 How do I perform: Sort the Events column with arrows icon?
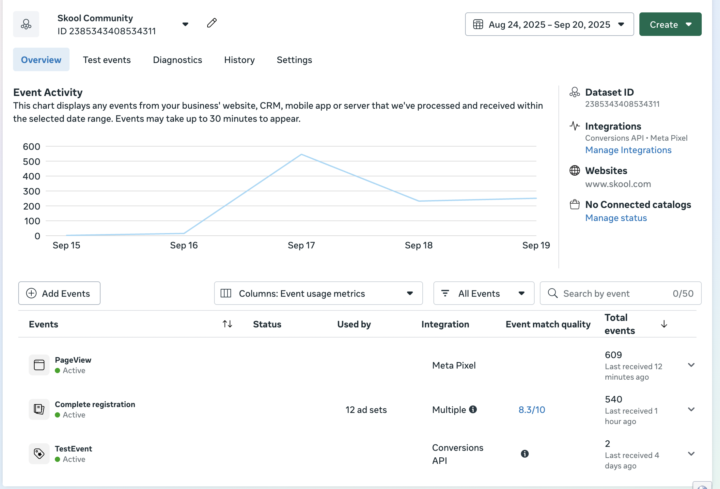[227, 324]
